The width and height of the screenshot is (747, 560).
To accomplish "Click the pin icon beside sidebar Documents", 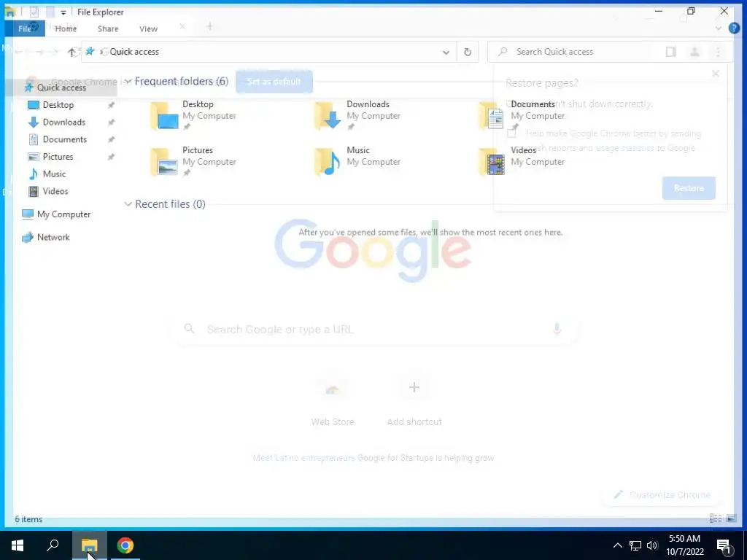I will tap(111, 139).
